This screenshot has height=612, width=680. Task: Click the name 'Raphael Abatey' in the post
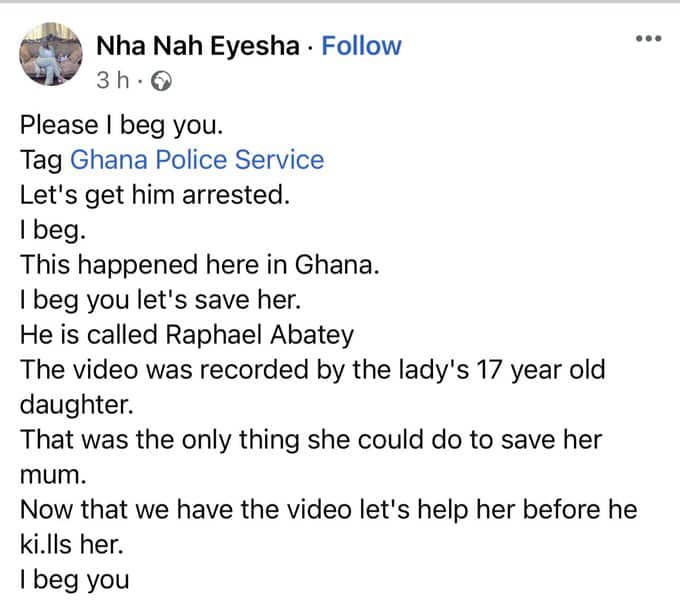coord(259,335)
